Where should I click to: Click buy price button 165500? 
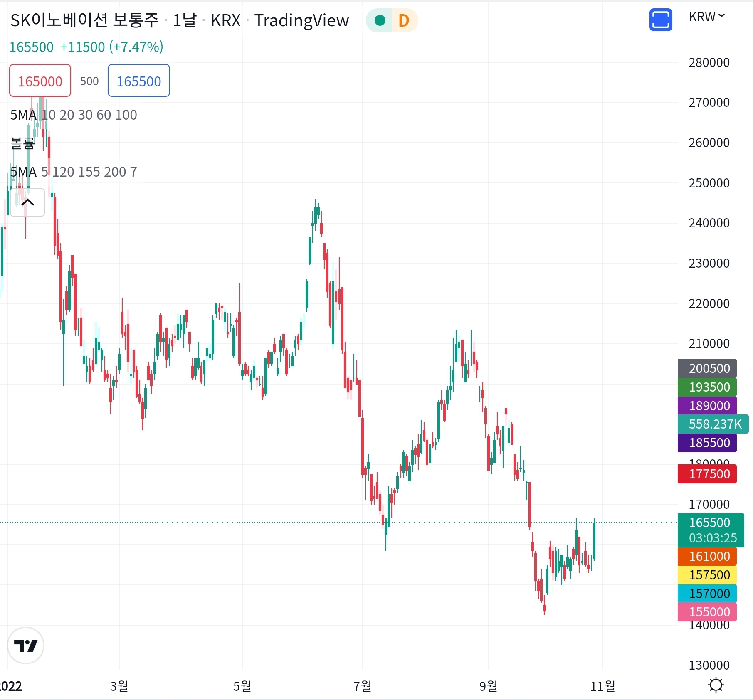pos(139,81)
